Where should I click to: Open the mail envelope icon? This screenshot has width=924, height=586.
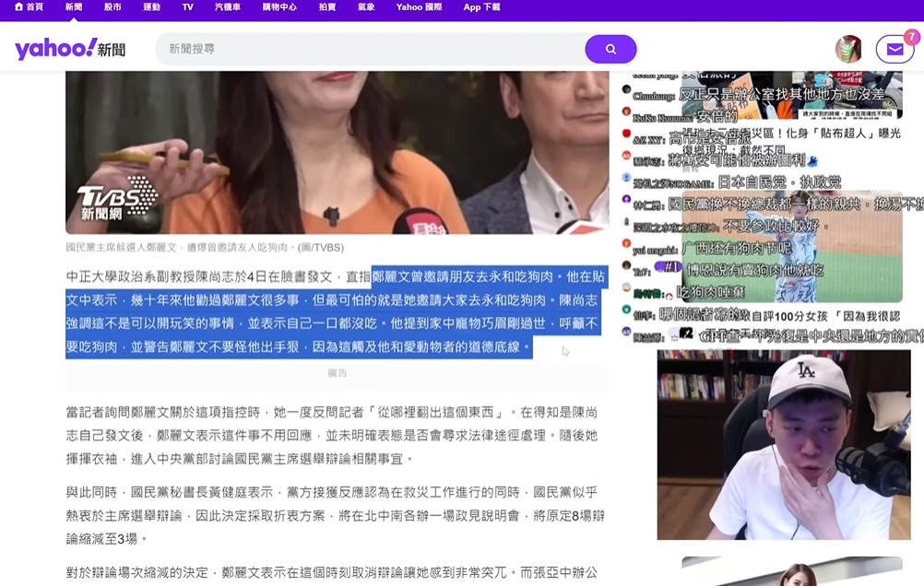pyautogui.click(x=893, y=50)
